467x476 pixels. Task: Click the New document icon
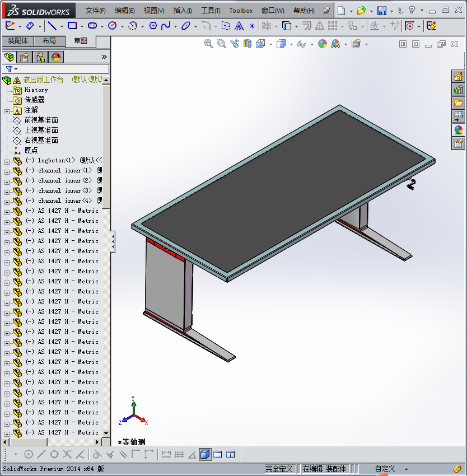(x=342, y=11)
